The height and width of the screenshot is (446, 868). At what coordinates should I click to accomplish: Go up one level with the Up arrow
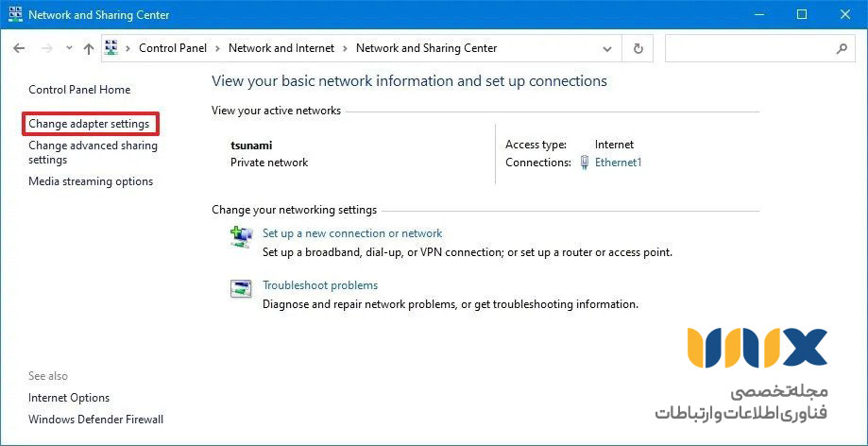89,48
